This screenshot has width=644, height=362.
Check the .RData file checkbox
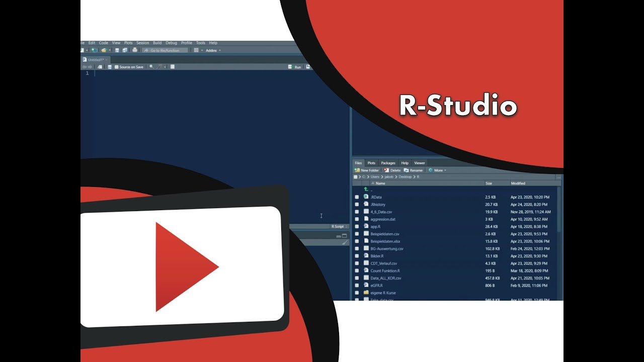[x=357, y=197]
